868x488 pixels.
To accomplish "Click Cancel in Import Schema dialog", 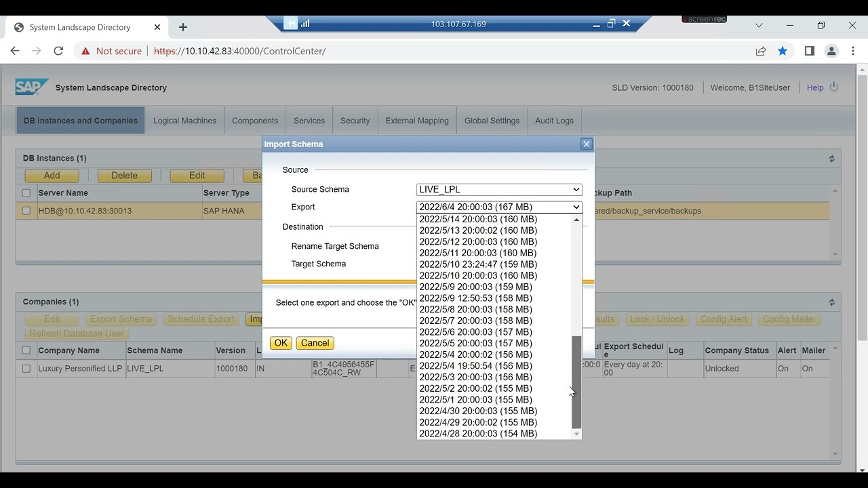I will click(315, 343).
